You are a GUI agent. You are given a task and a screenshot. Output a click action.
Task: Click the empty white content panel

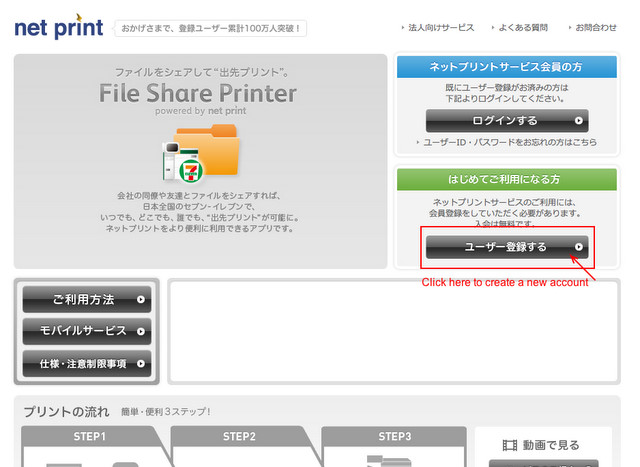394,331
